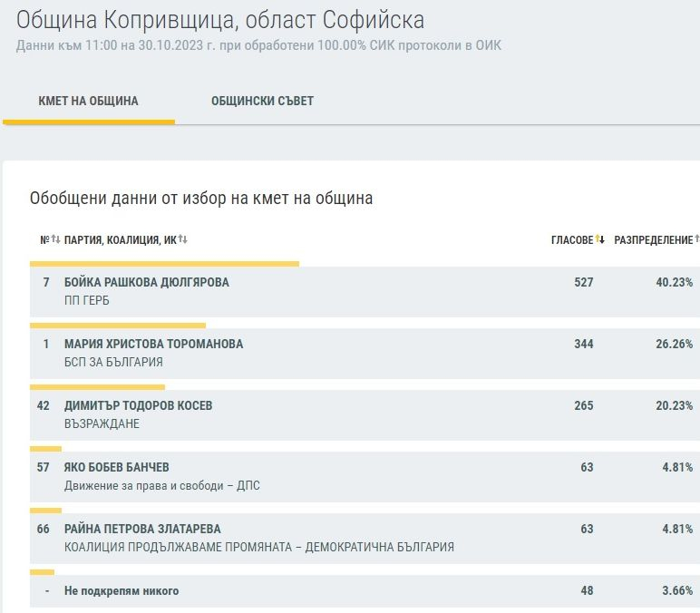Click vote count 265

coord(584,405)
